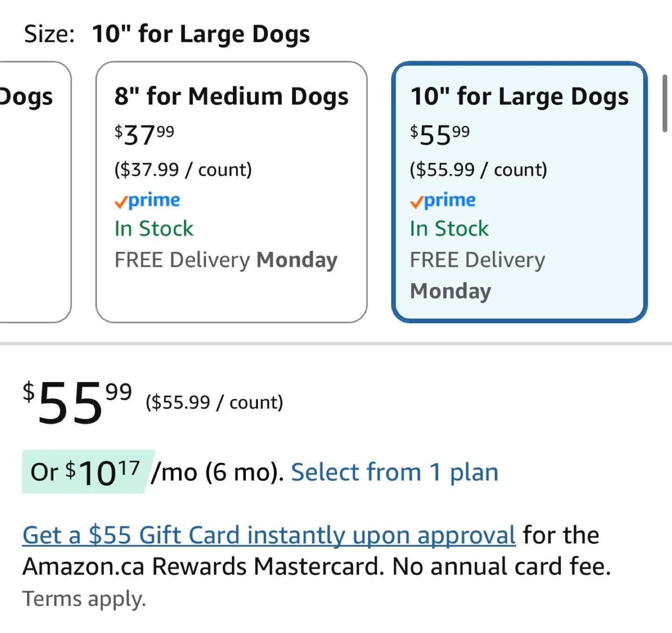Click the /mo (6 mo) installment text
Screen dimensions: 672x633
[x=217, y=473]
